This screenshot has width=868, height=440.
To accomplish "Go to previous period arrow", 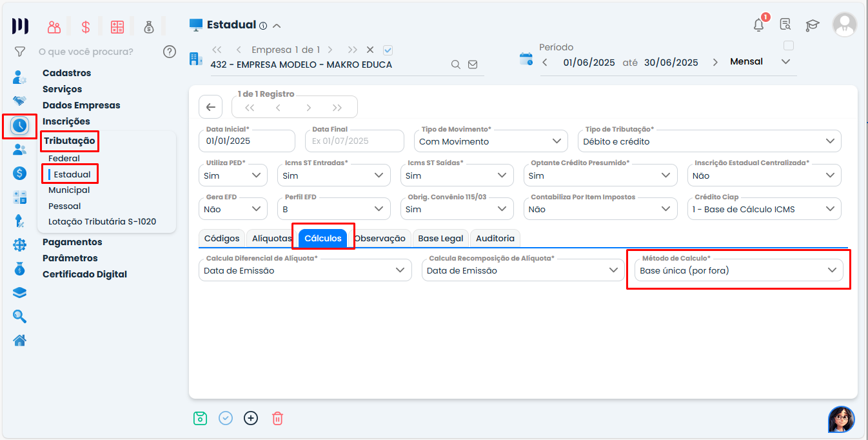I will click(x=545, y=62).
